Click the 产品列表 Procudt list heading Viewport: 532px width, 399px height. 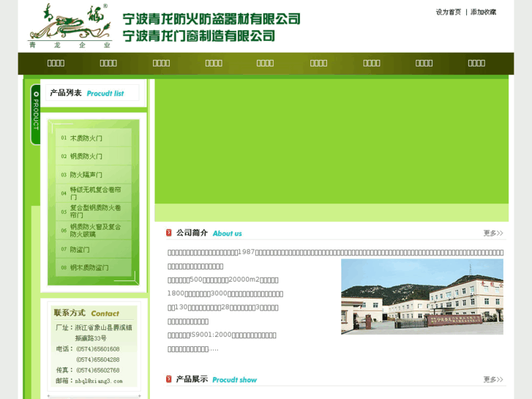(x=87, y=93)
